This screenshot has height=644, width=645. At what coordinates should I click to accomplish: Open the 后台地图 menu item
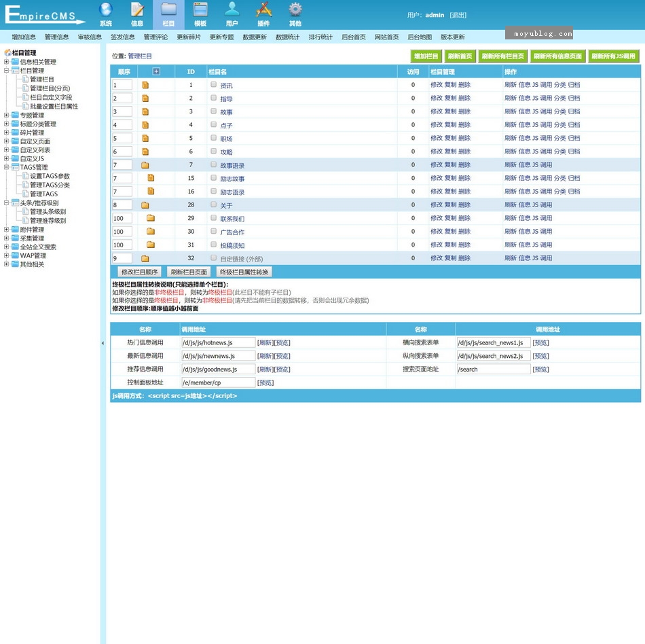[x=420, y=37]
